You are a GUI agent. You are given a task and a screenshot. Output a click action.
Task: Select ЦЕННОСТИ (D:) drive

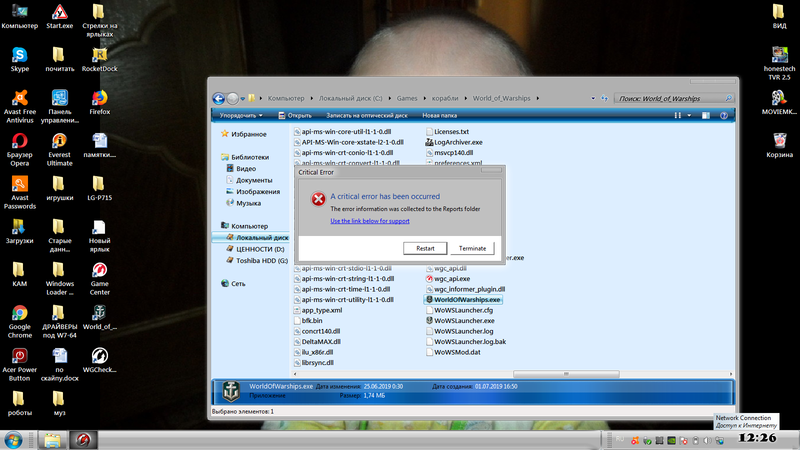[x=255, y=249]
